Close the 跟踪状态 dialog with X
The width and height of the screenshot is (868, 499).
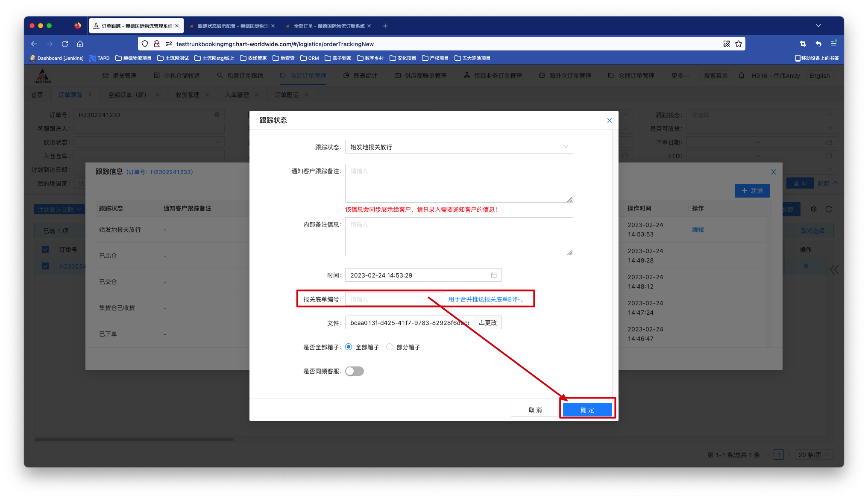609,121
